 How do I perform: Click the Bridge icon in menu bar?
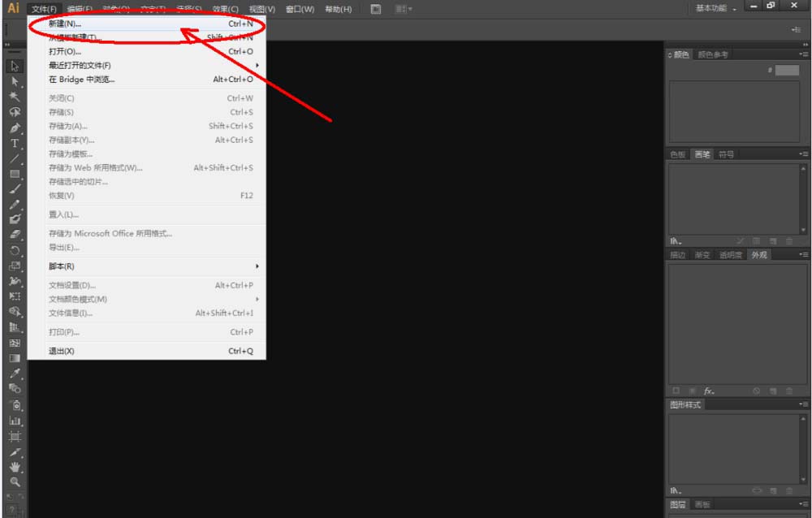coord(376,9)
